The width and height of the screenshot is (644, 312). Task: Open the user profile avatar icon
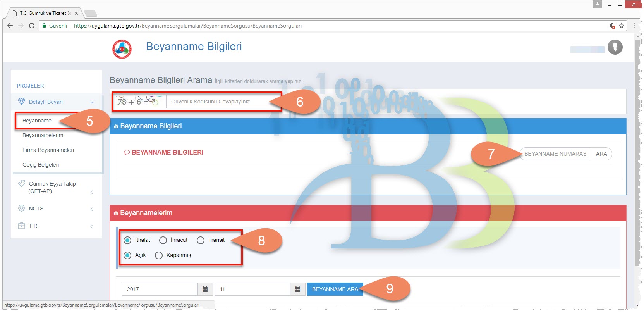click(x=615, y=47)
